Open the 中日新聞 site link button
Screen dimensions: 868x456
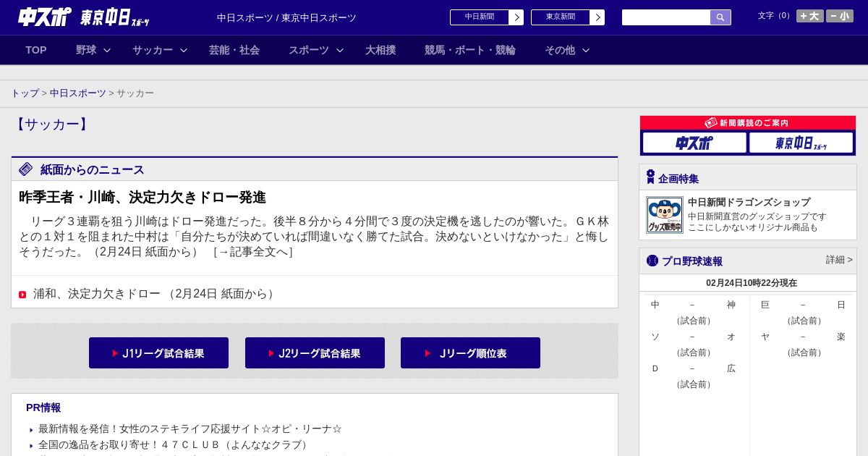click(x=480, y=17)
